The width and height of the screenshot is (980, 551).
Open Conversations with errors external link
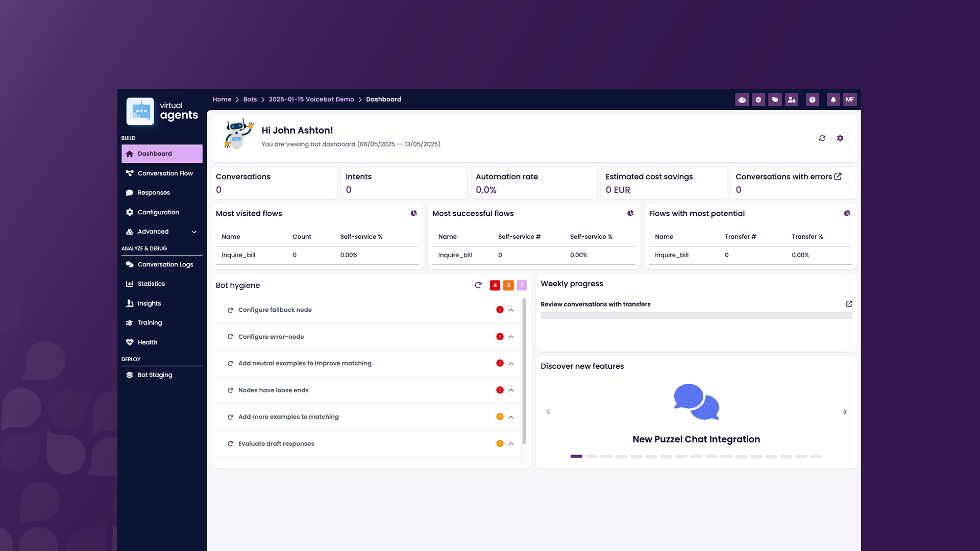838,177
